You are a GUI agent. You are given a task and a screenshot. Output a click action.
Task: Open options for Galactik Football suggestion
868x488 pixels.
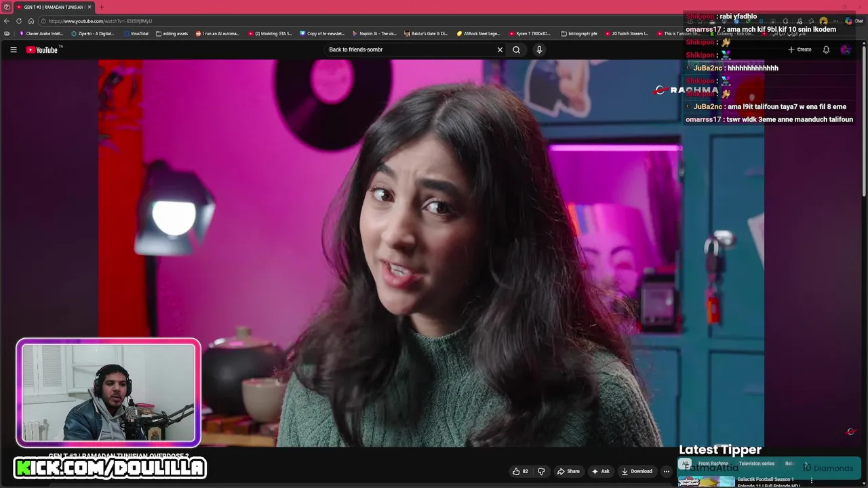tap(812, 481)
